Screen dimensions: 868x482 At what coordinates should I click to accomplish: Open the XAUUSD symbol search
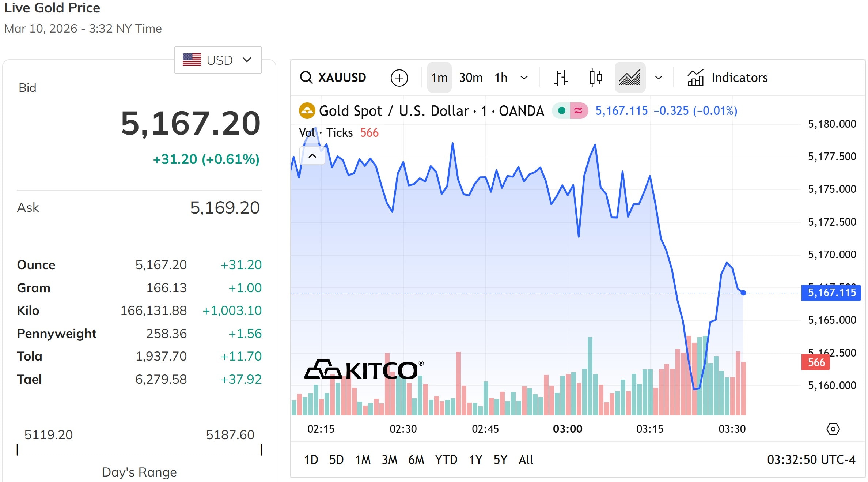pos(333,78)
